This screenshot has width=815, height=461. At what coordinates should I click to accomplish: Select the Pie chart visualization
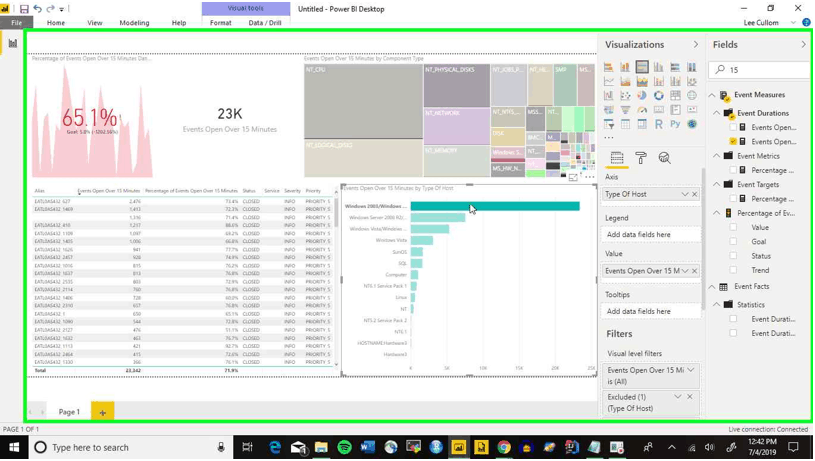pyautogui.click(x=642, y=96)
